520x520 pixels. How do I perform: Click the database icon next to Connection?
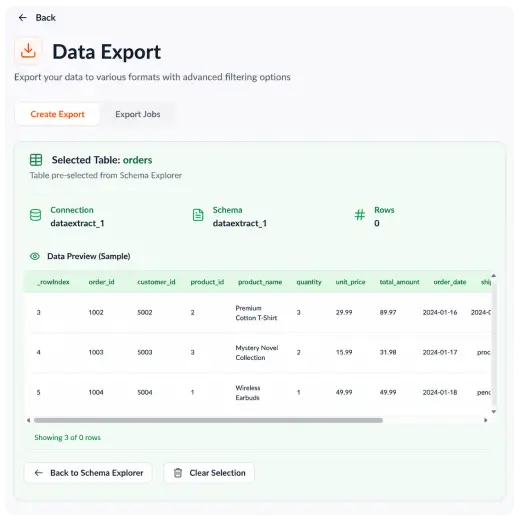[x=36, y=215]
